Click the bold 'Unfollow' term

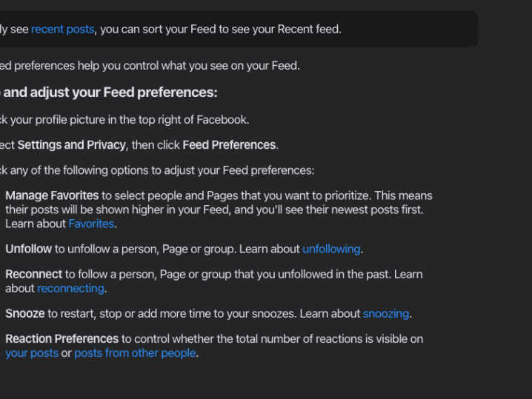[x=28, y=249]
